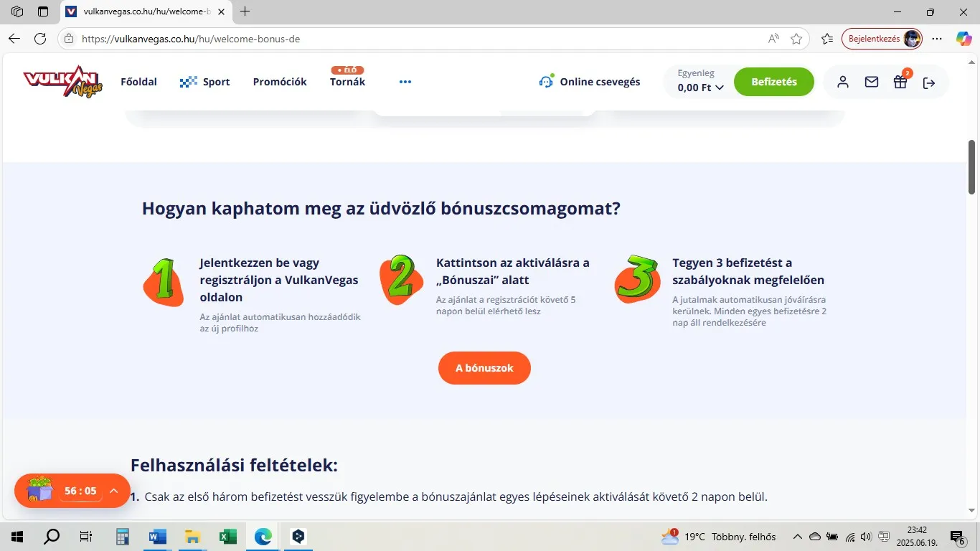Add page to favorites star icon
The image size is (980, 551).
coord(796,39)
